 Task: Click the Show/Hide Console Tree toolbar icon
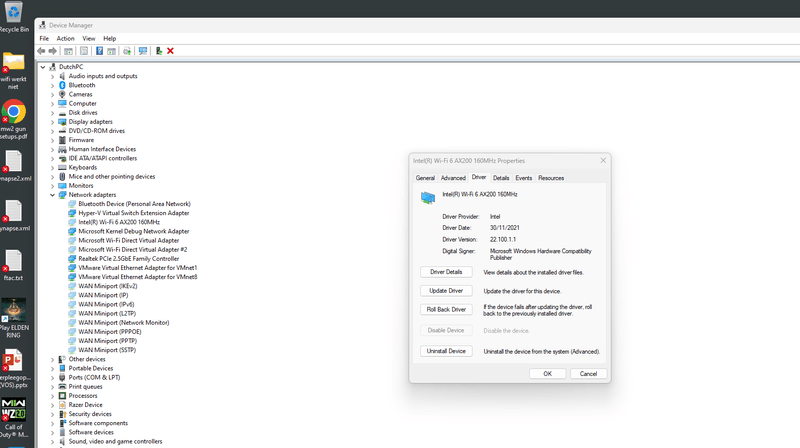pyautogui.click(x=68, y=51)
